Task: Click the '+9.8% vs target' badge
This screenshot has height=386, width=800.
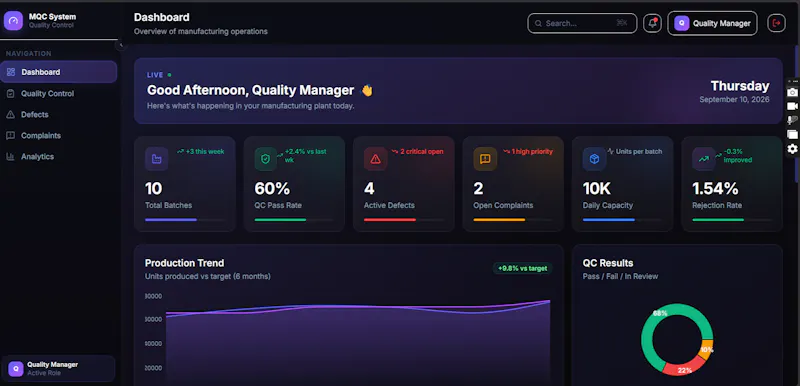Action: pos(522,268)
